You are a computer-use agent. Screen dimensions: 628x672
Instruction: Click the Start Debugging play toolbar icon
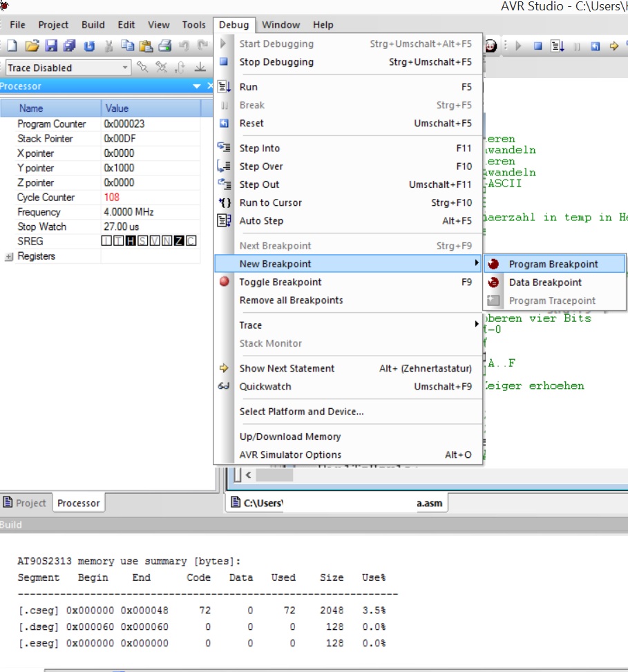518,46
